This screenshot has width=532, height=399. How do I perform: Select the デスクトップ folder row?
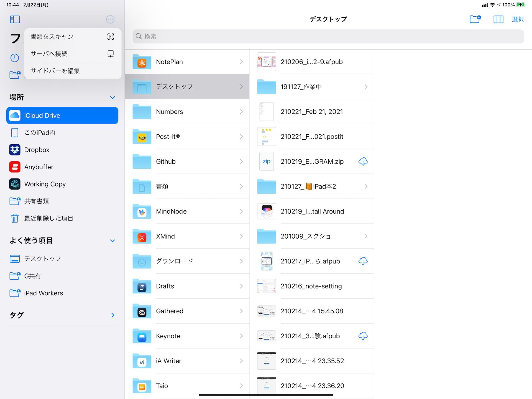click(x=187, y=87)
